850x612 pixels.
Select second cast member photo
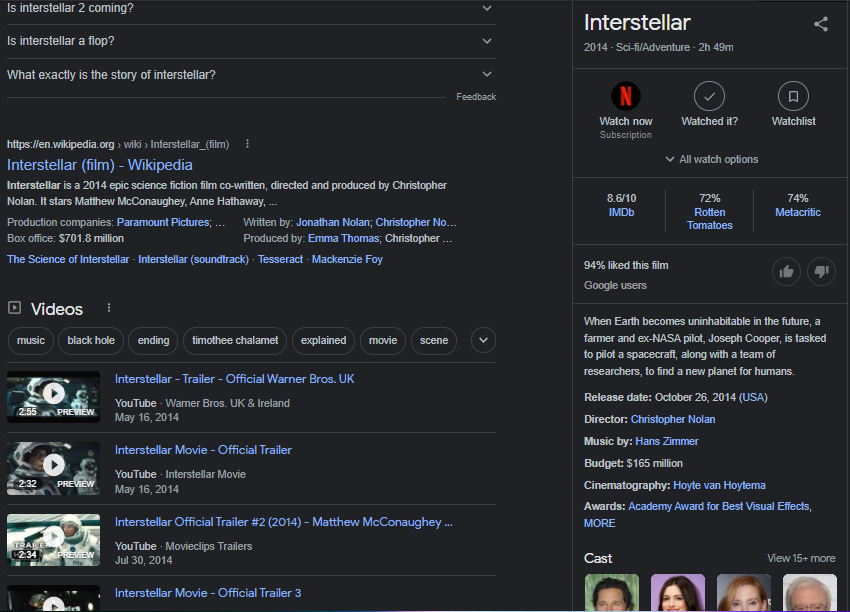click(678, 592)
